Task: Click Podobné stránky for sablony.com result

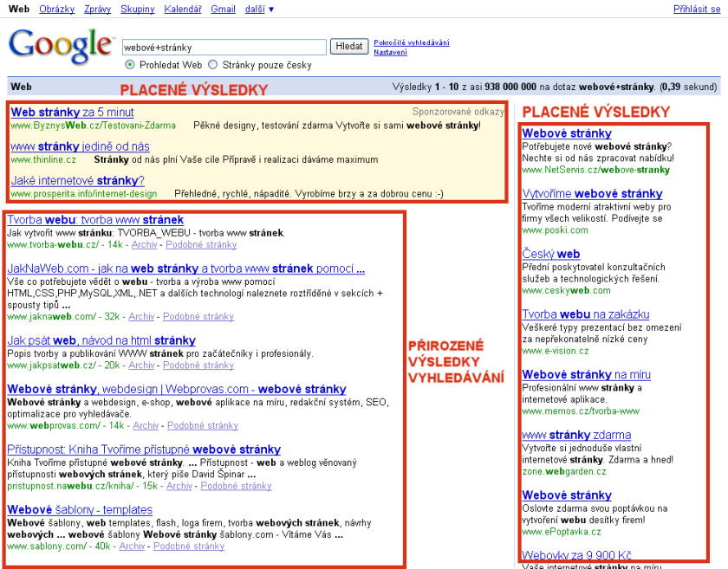Action: [189, 546]
